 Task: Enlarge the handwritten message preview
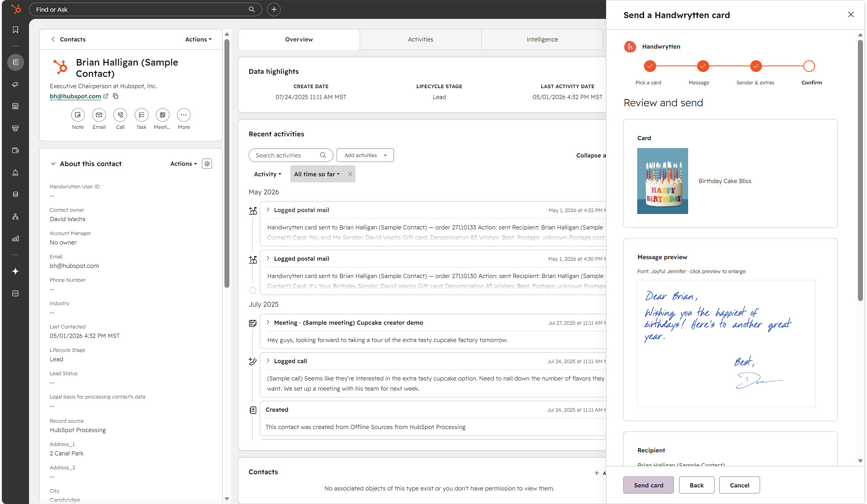click(x=726, y=343)
